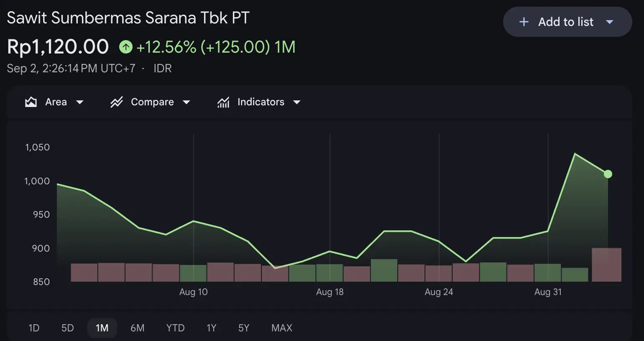
Task: Click the Indicators chart icon
Action: pos(223,102)
